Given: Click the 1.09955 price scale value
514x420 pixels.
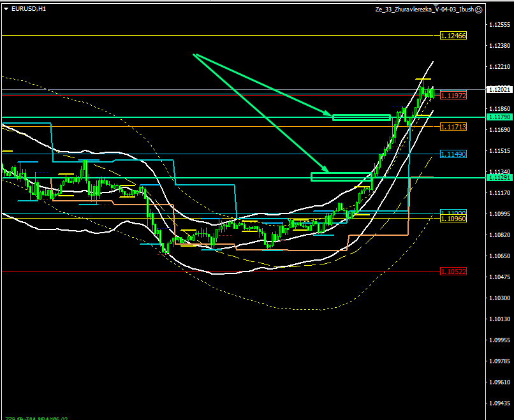Looking at the screenshot, I should tap(499, 340).
